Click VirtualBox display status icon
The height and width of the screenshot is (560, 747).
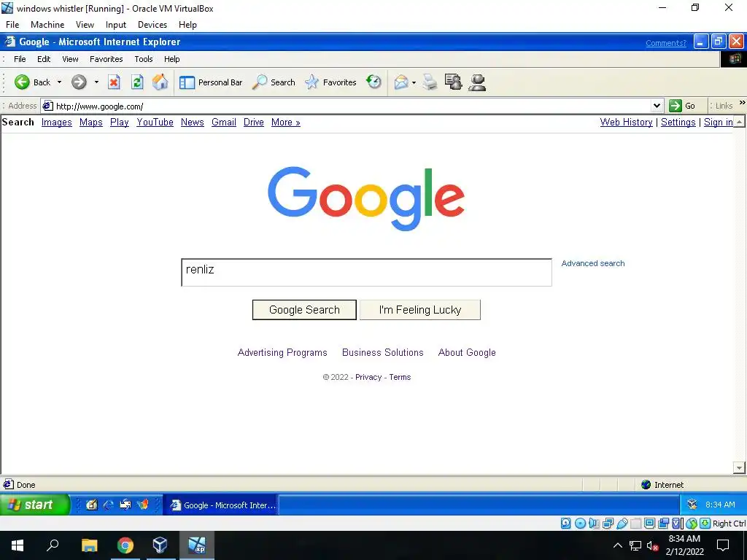coord(649,524)
